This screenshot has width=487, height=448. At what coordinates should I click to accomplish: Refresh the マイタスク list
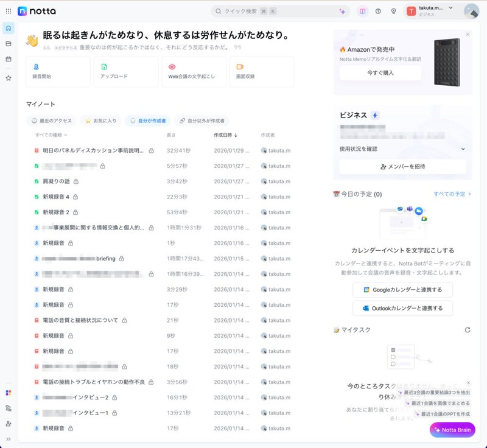point(467,330)
